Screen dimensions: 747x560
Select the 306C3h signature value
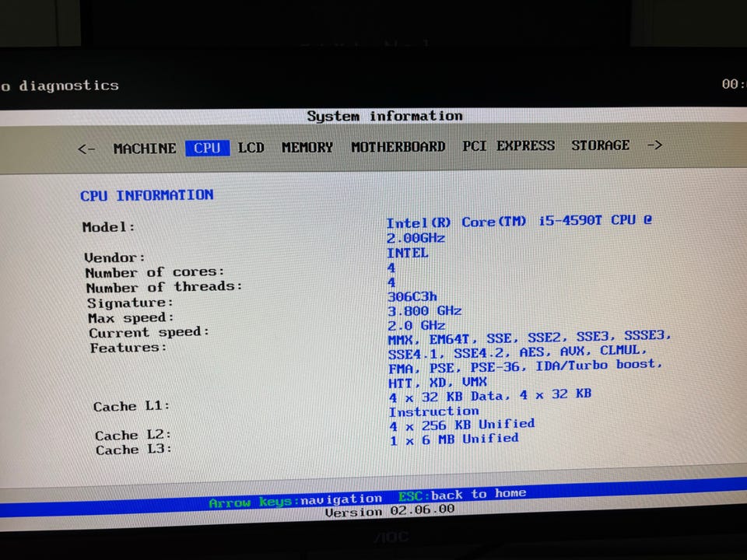point(412,296)
